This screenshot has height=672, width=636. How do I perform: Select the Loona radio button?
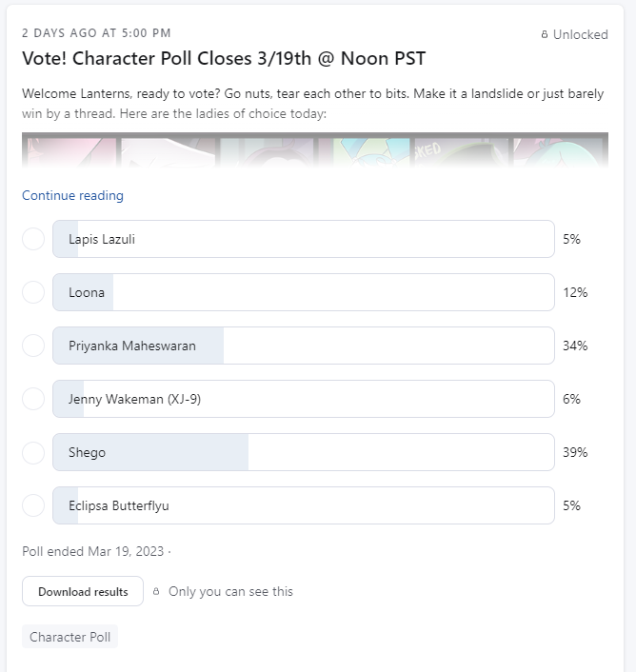33,292
